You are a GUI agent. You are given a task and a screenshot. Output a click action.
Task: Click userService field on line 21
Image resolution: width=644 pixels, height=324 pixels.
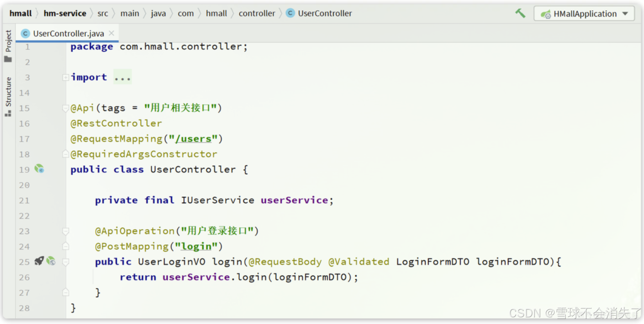pos(294,200)
